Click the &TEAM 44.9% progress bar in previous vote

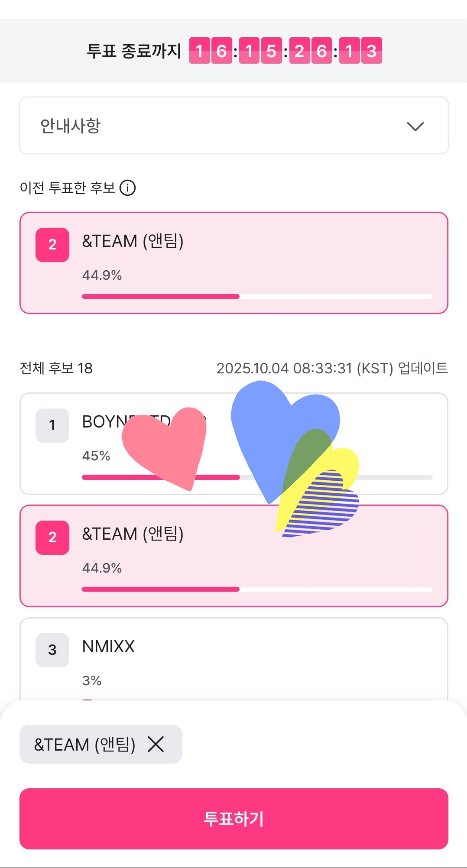[x=257, y=297]
